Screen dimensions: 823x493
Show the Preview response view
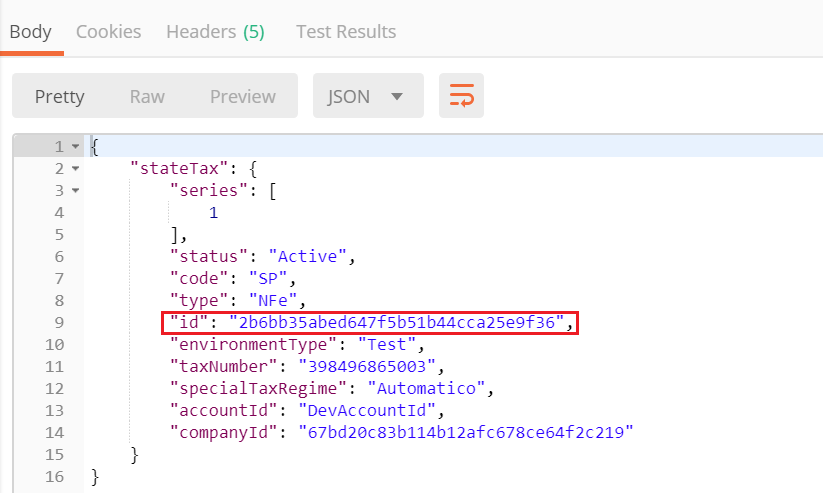click(x=242, y=96)
